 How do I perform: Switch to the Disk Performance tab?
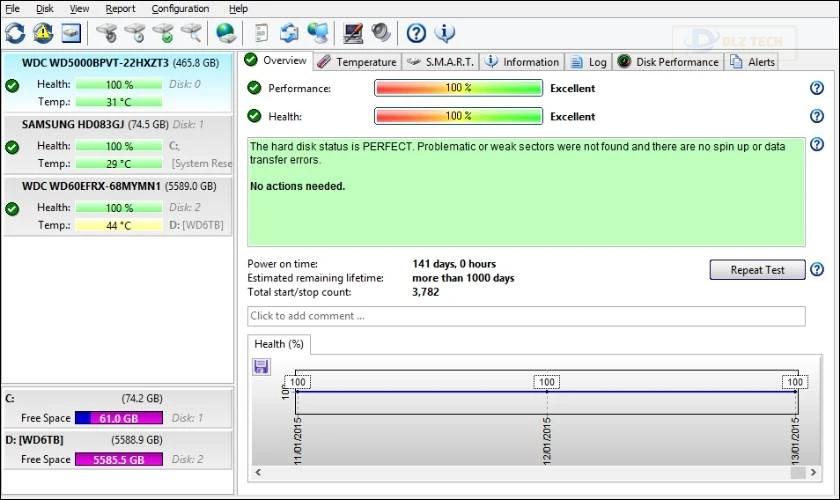668,62
